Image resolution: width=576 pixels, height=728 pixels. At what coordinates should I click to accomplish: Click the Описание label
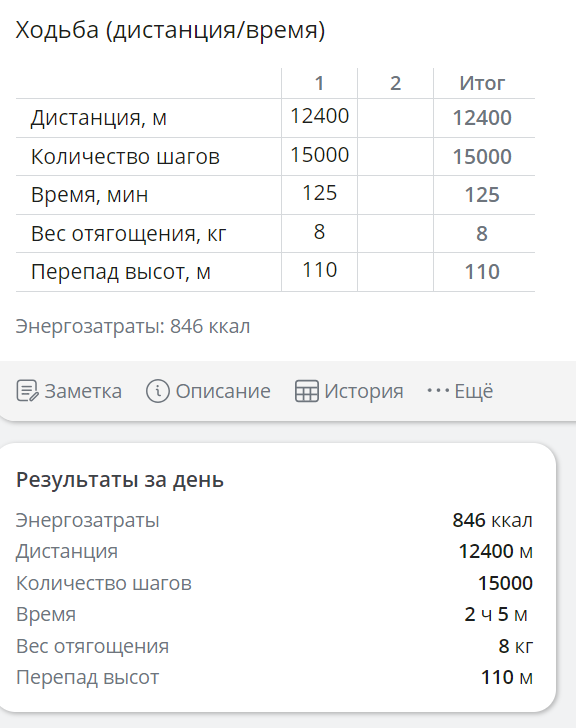click(223, 391)
